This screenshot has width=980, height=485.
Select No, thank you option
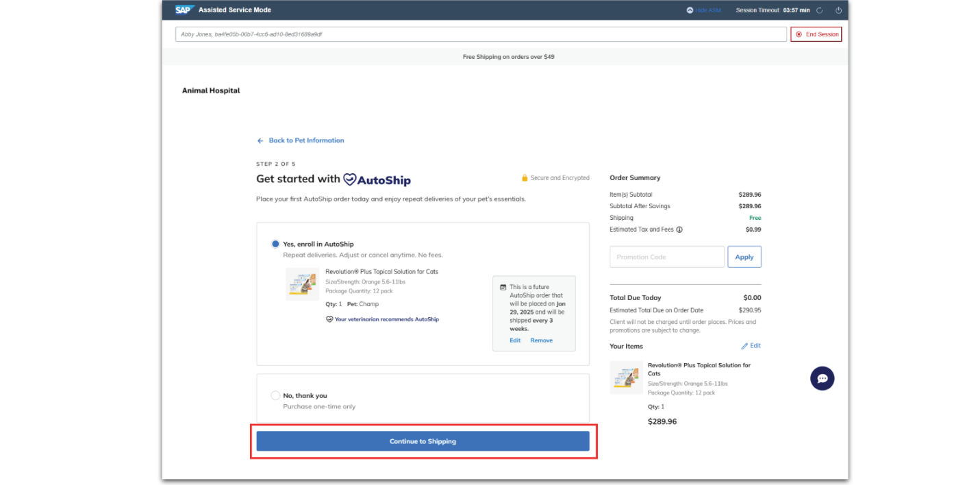pyautogui.click(x=275, y=395)
